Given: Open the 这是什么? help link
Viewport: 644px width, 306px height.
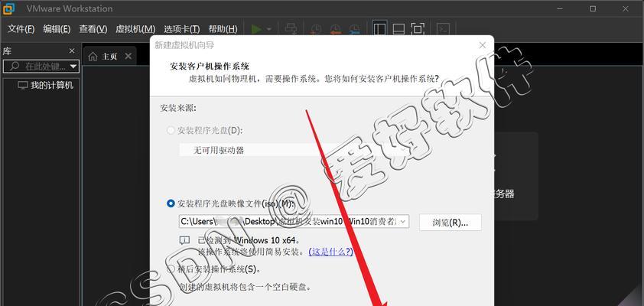Looking at the screenshot, I should tap(330, 252).
